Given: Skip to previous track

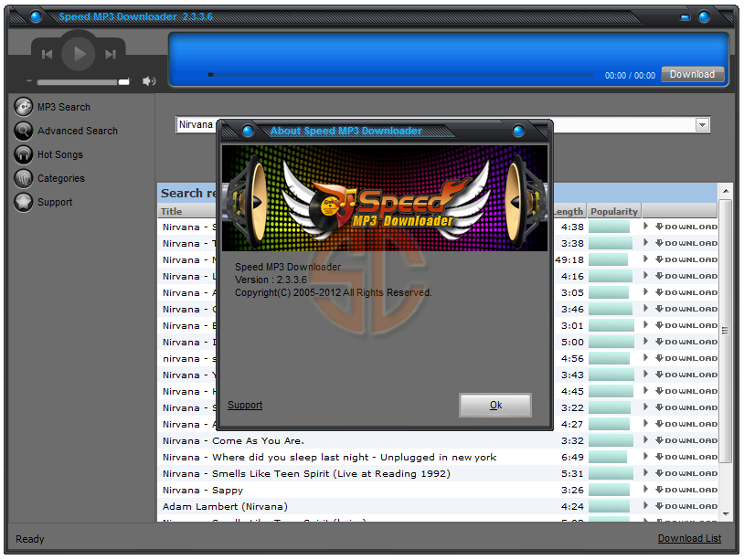Looking at the screenshot, I should click(x=47, y=55).
